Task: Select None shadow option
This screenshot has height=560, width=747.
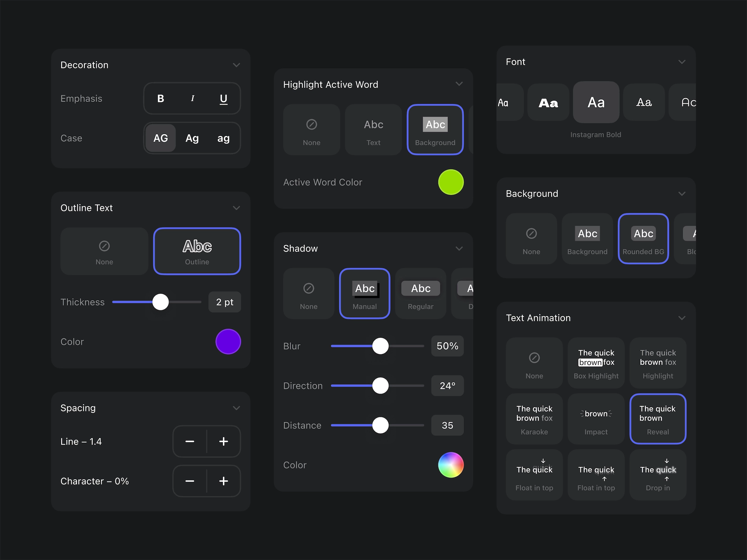Action: point(309,293)
